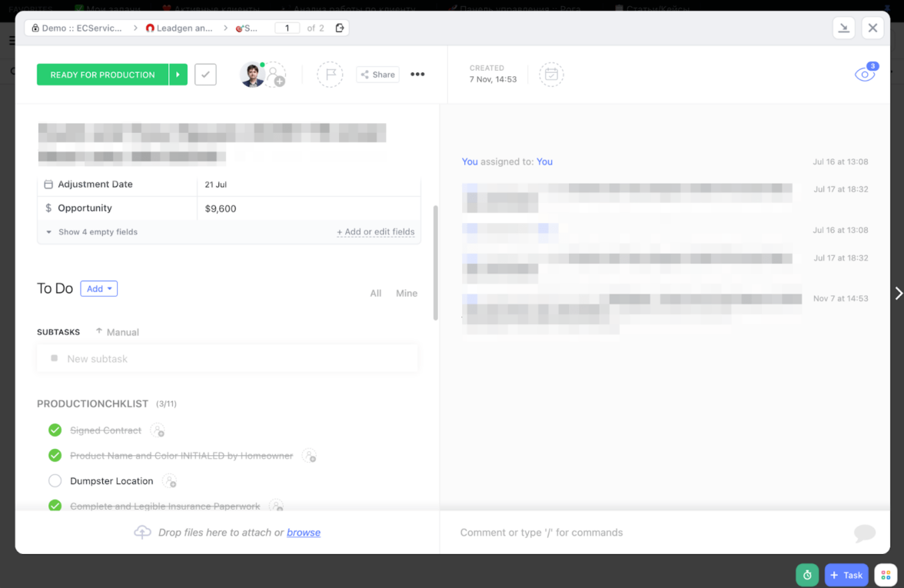Viewport: 904px width, 588px height.
Task: Switch to the All filter
Action: tap(375, 294)
